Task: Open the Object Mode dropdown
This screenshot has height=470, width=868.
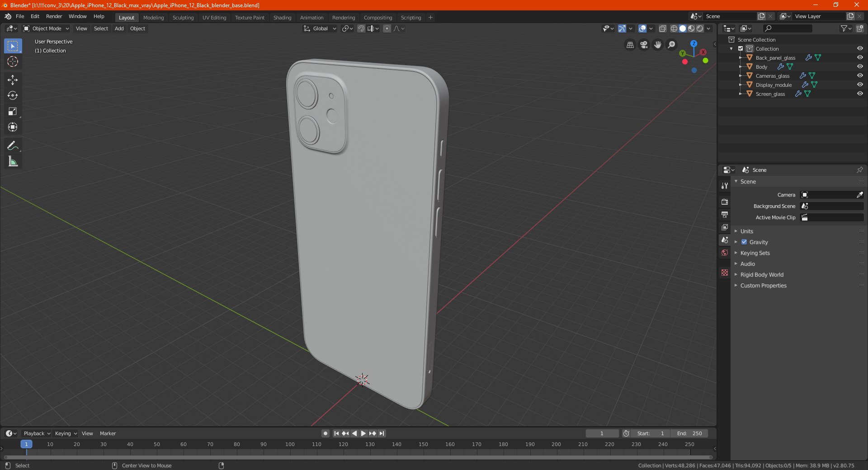Action: (46, 28)
